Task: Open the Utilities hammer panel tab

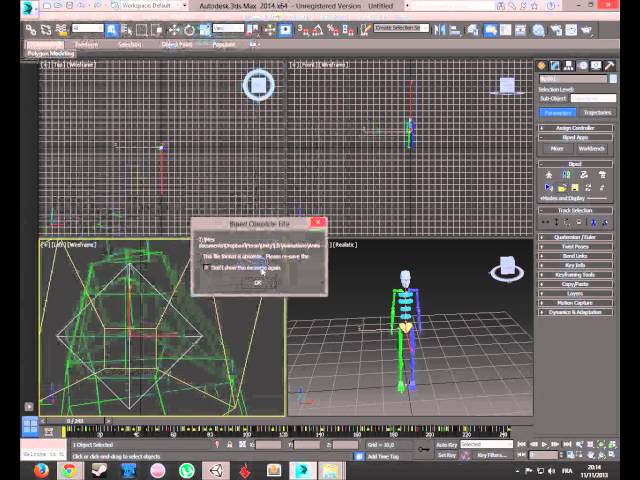Action: tap(609, 66)
